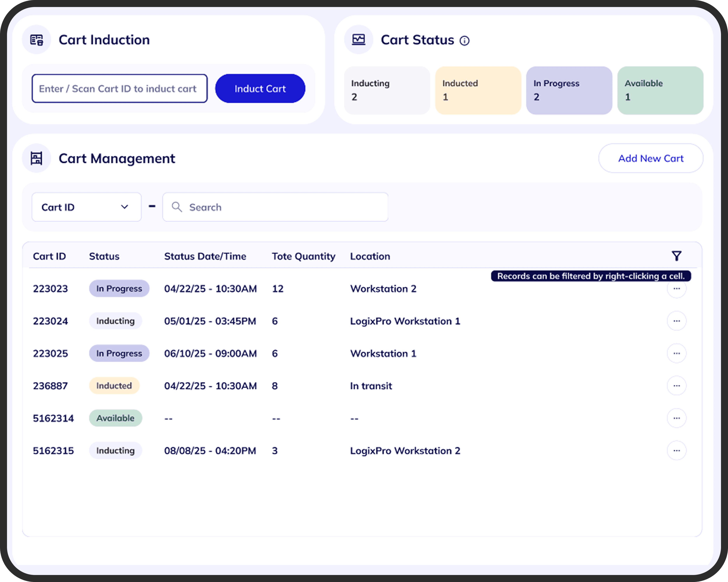Click the search magnifier icon
This screenshot has width=728, height=582.
coord(177,207)
